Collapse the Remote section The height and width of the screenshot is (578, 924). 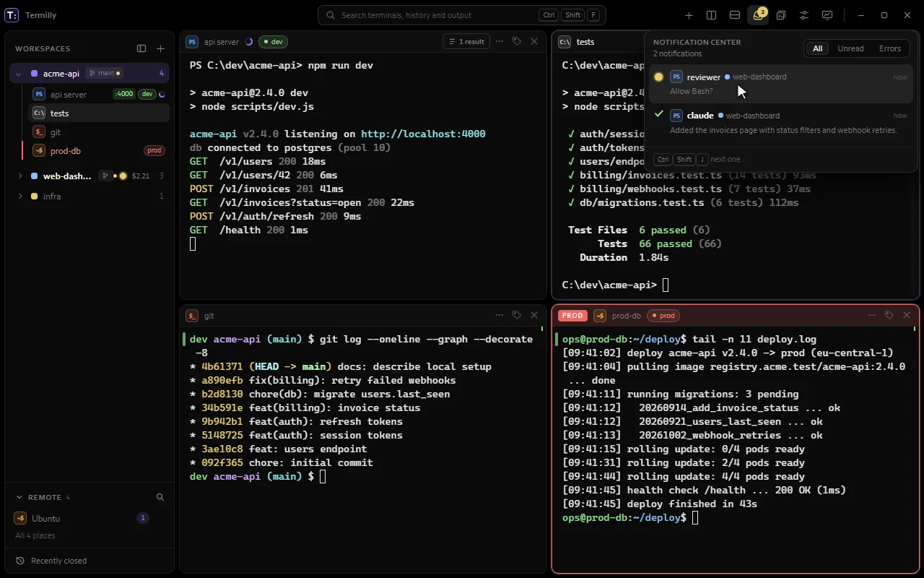coord(19,497)
